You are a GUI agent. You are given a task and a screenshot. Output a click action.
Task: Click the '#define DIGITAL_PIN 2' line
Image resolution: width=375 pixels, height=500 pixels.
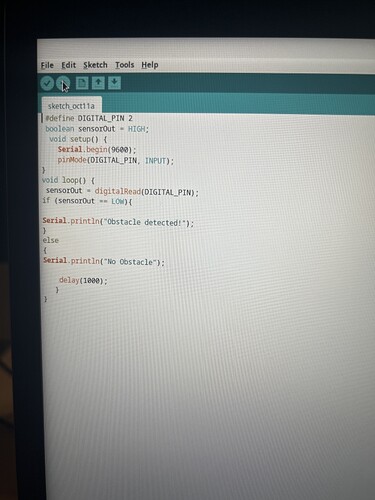pos(89,118)
